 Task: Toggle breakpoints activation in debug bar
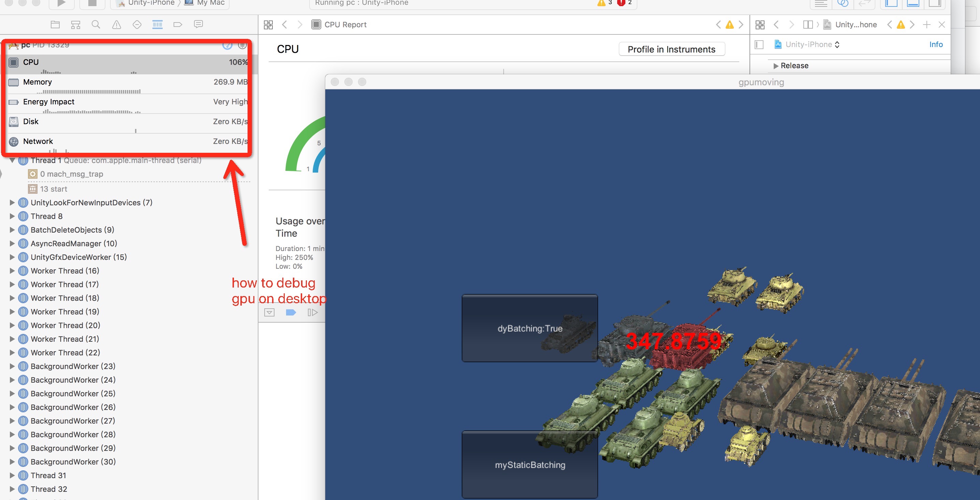(291, 312)
